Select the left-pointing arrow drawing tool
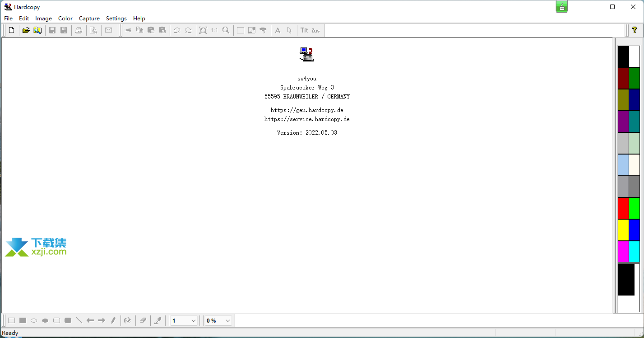644x338 pixels. point(90,320)
